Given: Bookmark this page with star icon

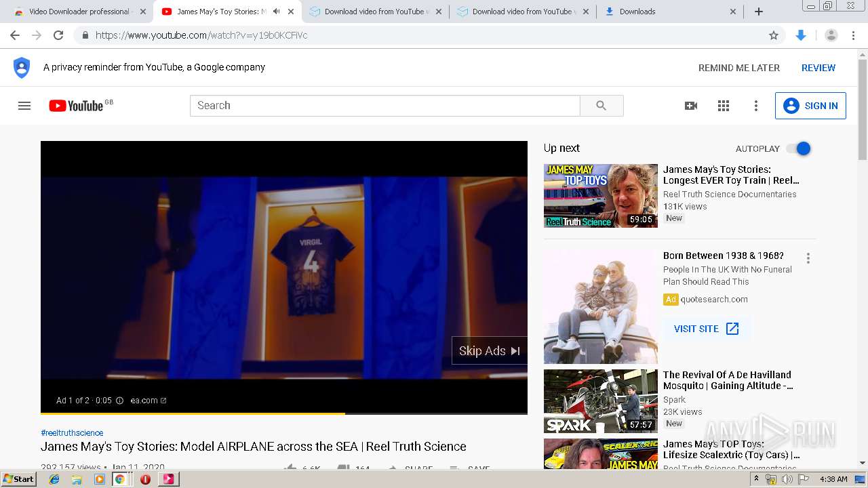Looking at the screenshot, I should 774,35.
